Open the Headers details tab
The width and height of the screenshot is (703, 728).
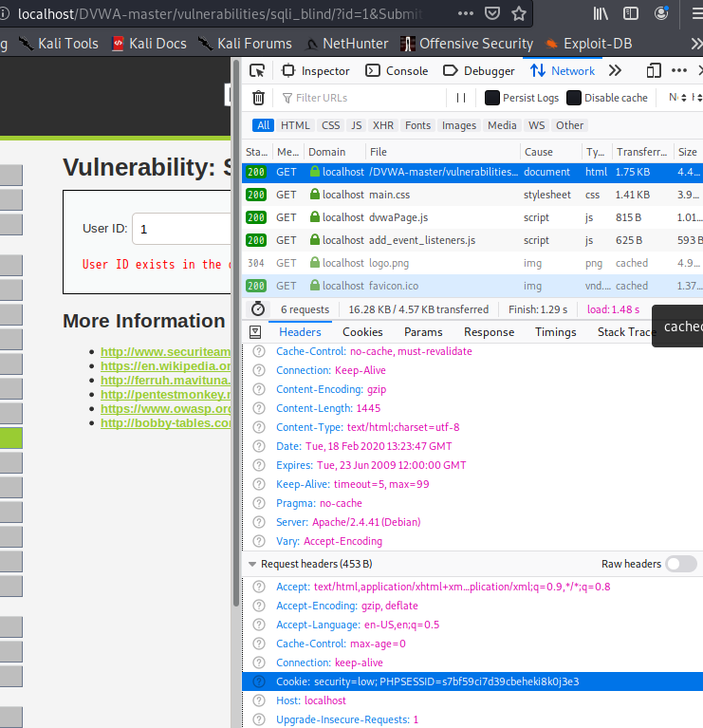(300, 332)
